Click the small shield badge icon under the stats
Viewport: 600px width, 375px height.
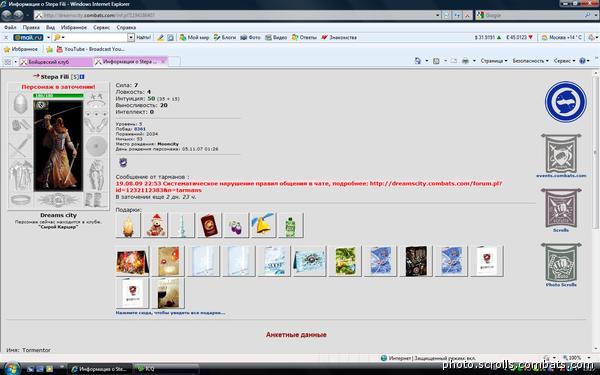[123, 163]
